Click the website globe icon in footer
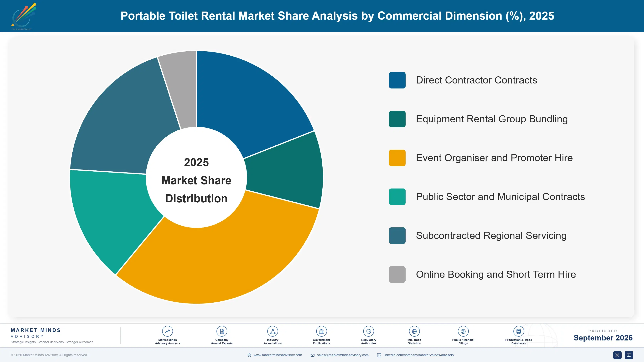Screen dimensions: 644x362 click(x=249, y=355)
